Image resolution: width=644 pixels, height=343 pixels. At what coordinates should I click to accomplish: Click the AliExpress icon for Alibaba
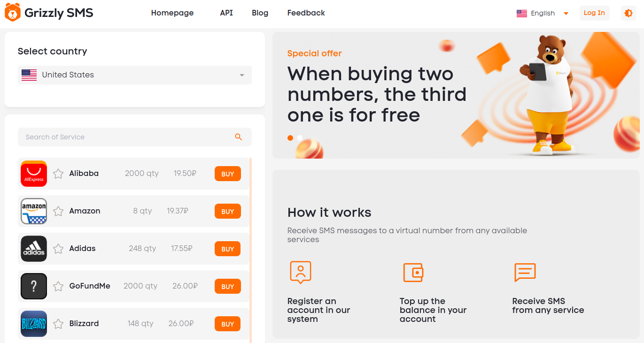(34, 174)
